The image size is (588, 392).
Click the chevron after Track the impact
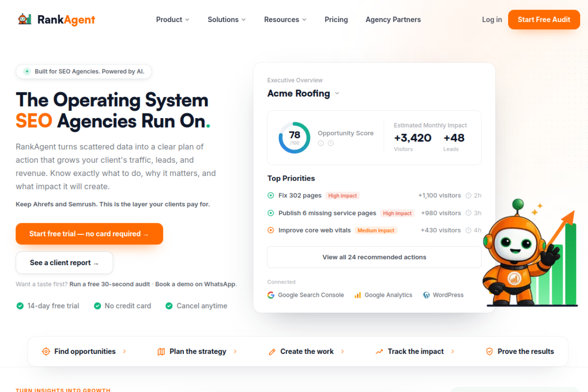click(452, 352)
